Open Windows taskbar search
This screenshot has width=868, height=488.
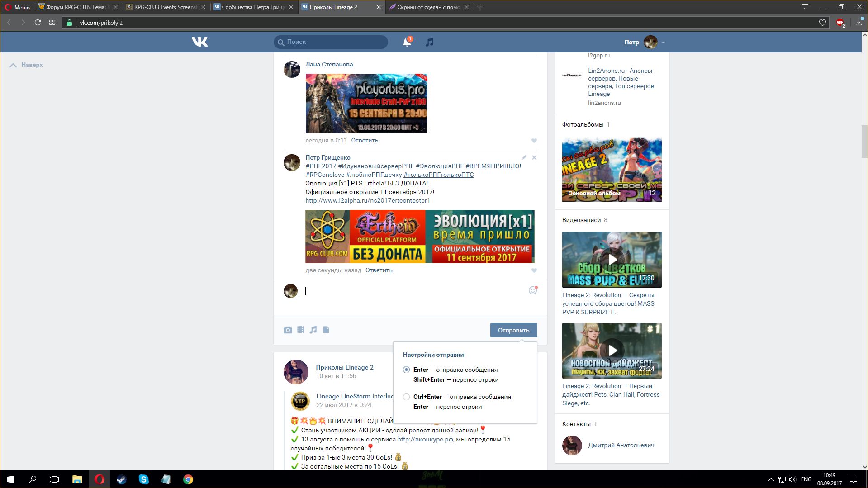click(x=33, y=479)
